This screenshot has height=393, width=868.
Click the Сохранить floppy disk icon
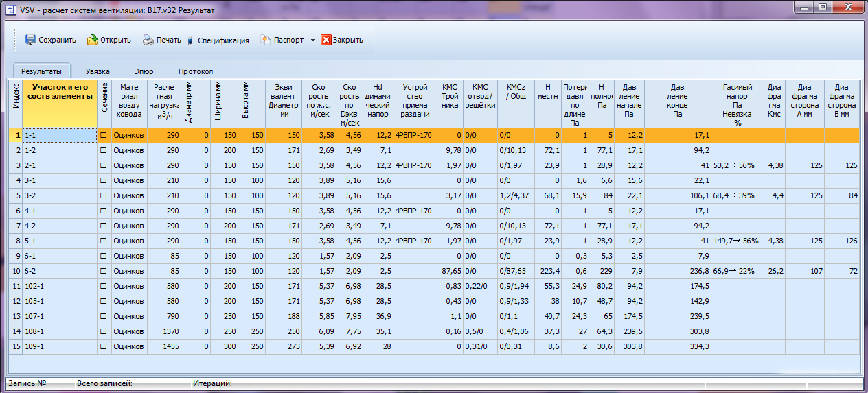click(30, 40)
